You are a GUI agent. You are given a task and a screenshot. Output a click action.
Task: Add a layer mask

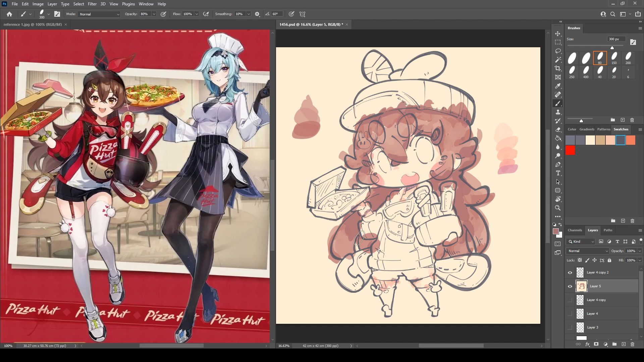tap(596, 344)
